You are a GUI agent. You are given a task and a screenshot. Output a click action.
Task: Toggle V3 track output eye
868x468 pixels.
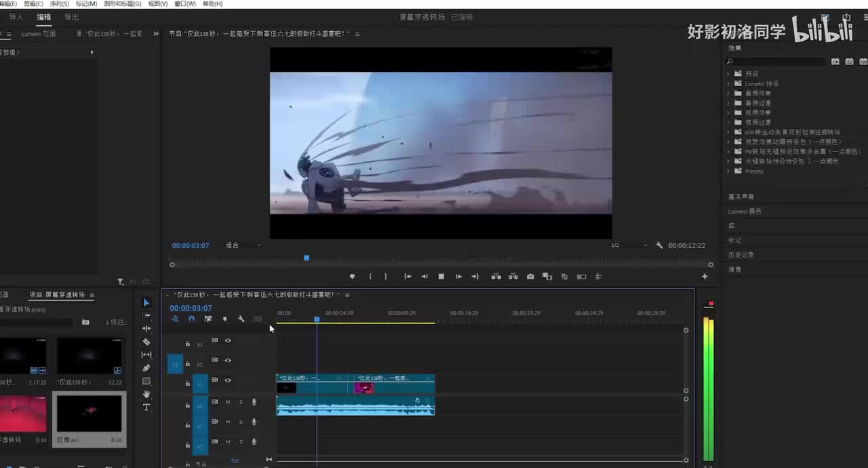click(228, 340)
